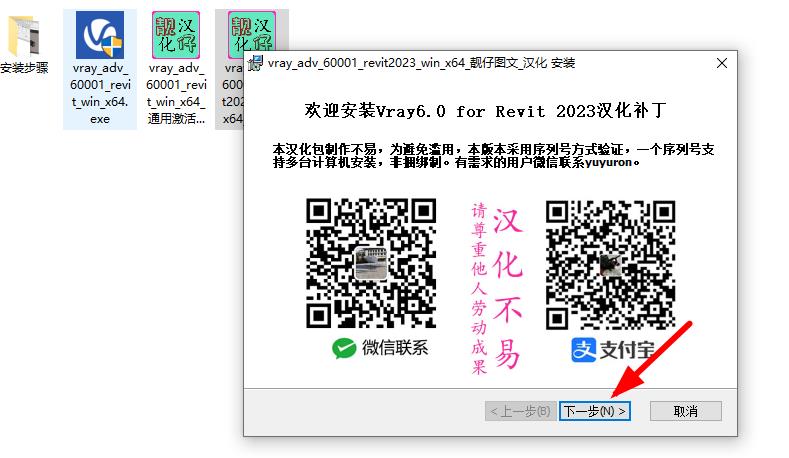This screenshot has width=789, height=458.
Task: Click the 微信联系 label text
Action: tap(395, 348)
